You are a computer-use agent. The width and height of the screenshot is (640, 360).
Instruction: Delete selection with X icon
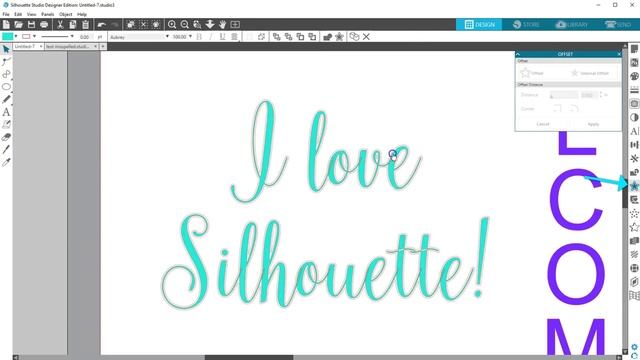(366, 37)
